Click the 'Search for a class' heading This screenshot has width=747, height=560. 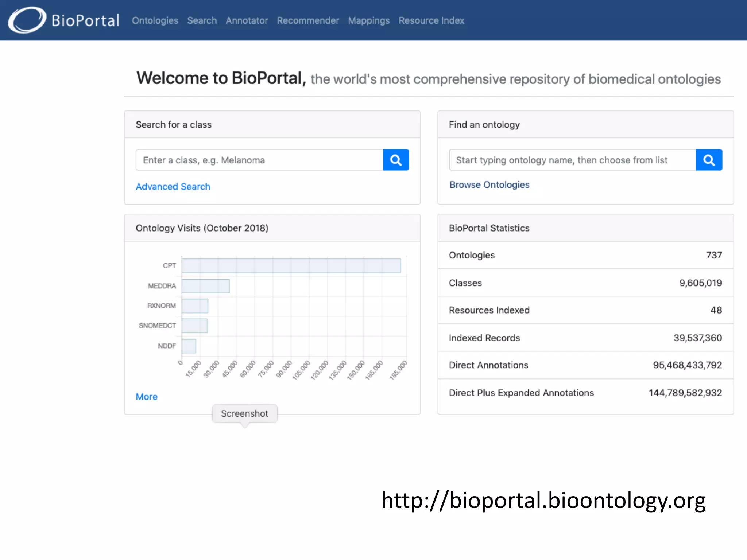click(x=174, y=125)
